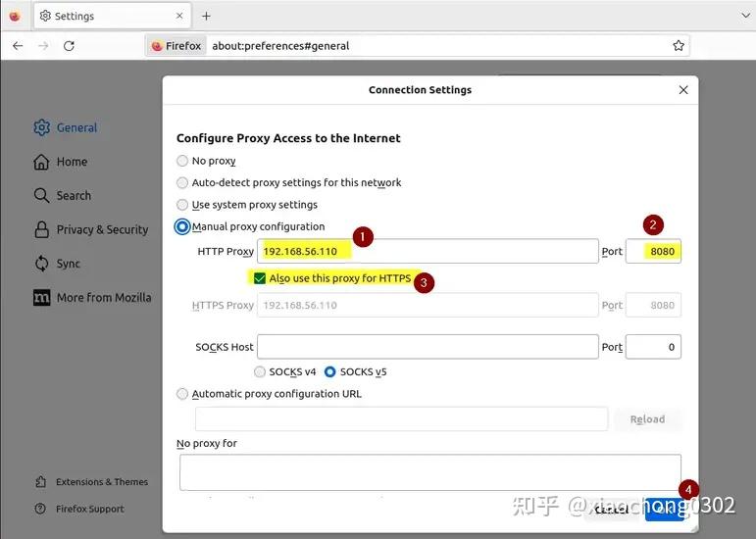Open Firefox Support link

tap(79, 509)
